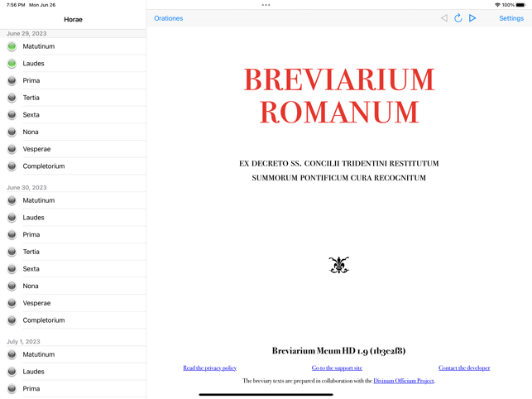The height and width of the screenshot is (399, 532).
Task: Tap the battery status indicator
Action: click(520, 5)
